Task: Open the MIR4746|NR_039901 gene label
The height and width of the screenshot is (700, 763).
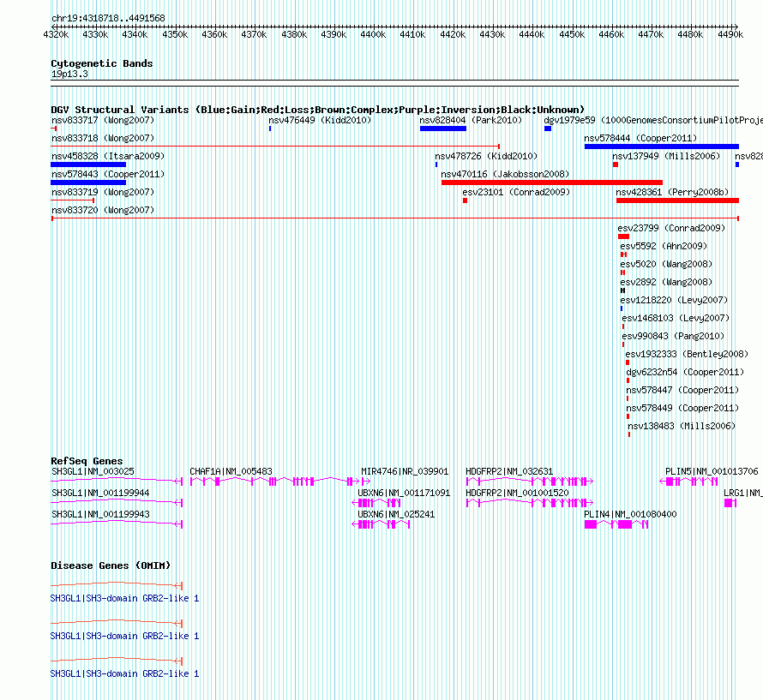Action: [x=405, y=471]
